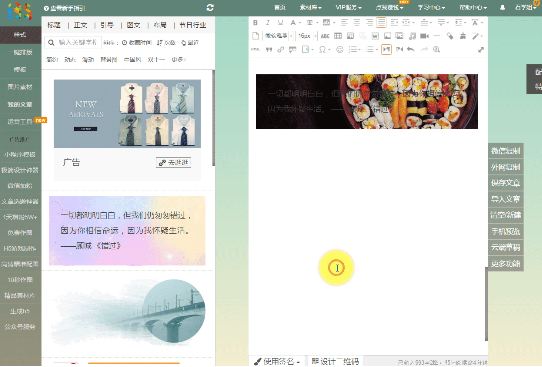The height and width of the screenshot is (367, 542).
Task: Click the misty bridge circle template
Action: (127, 312)
